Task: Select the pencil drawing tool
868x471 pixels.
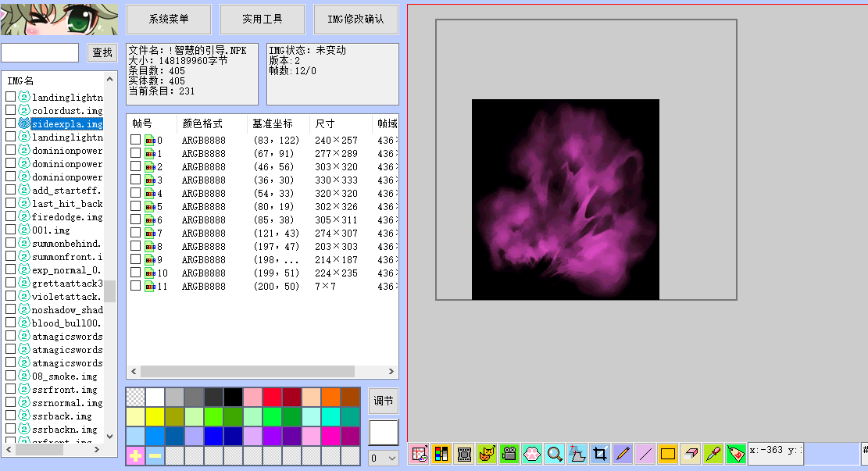Action: [x=623, y=453]
